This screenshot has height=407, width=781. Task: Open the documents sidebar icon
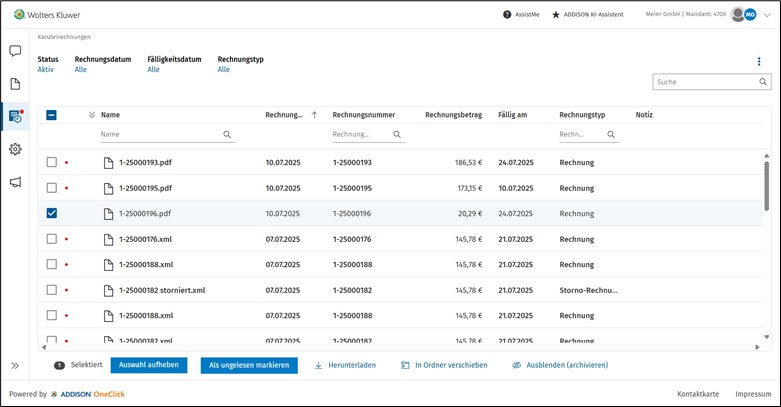click(15, 84)
